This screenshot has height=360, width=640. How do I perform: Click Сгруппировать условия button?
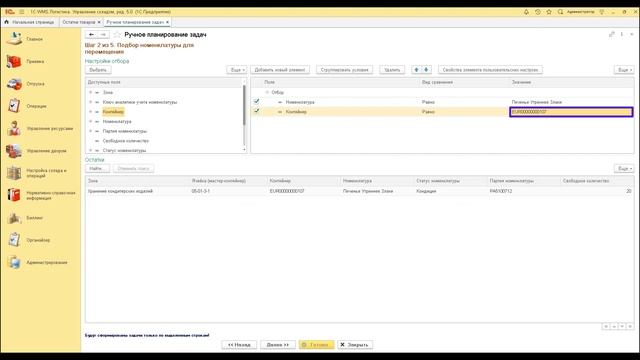[344, 70]
